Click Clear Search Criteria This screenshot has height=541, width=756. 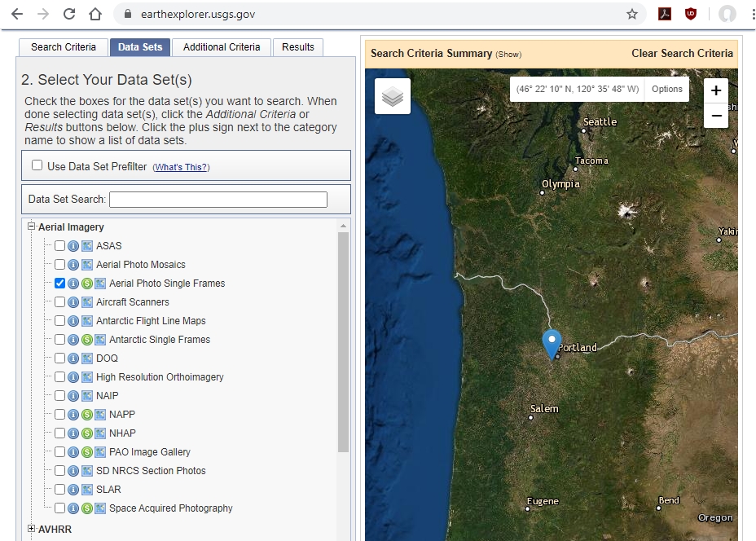(682, 54)
